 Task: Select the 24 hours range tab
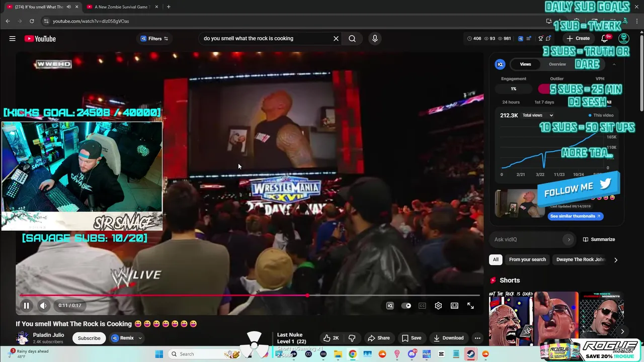[x=511, y=102]
